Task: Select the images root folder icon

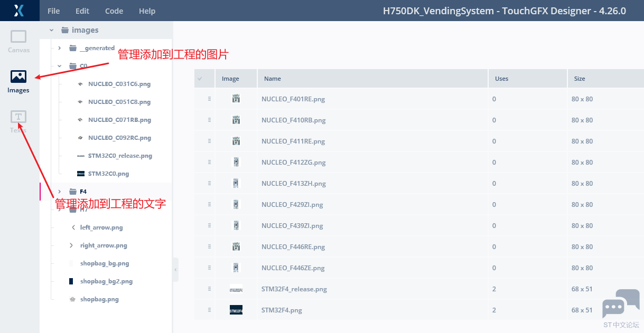Action: point(65,30)
